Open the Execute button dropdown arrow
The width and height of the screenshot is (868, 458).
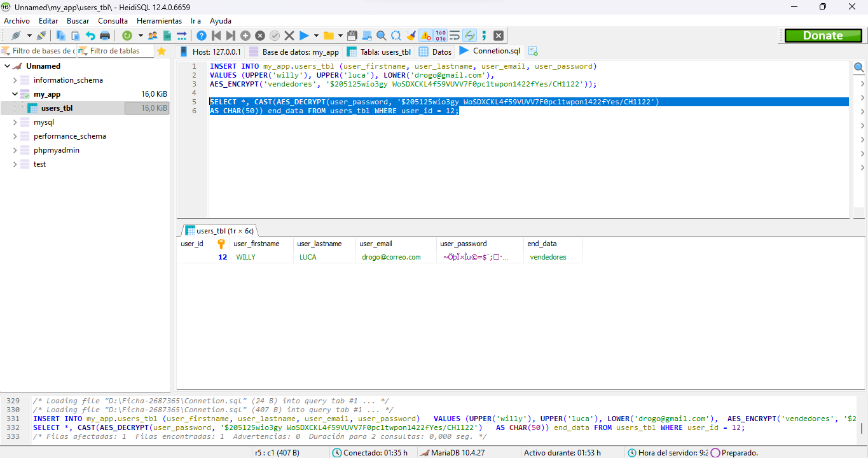[x=315, y=35]
